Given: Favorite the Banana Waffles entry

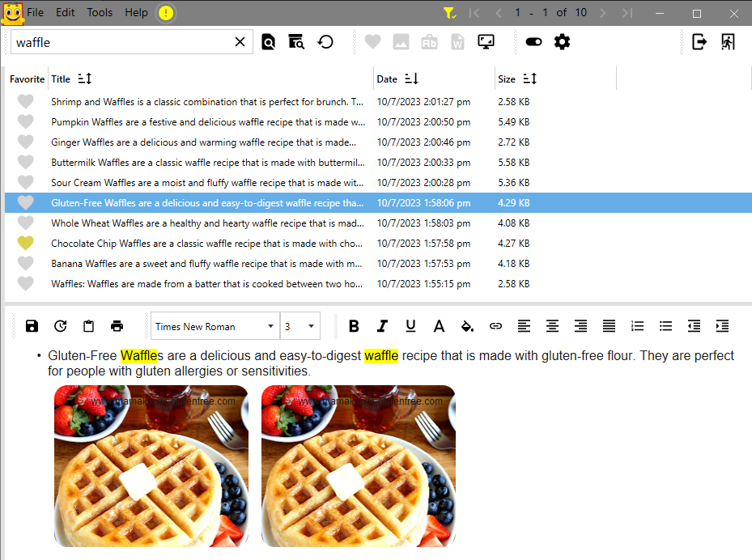Looking at the screenshot, I should pyautogui.click(x=25, y=263).
